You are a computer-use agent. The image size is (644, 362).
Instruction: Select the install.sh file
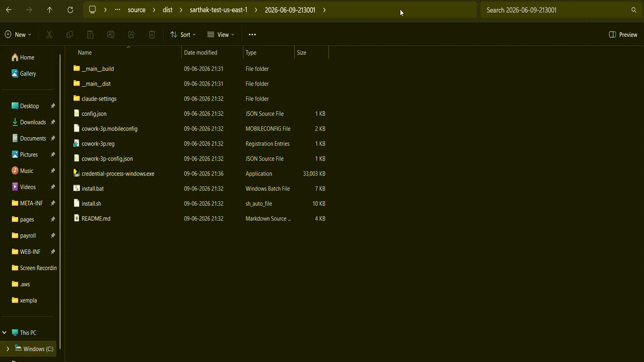[x=91, y=204]
